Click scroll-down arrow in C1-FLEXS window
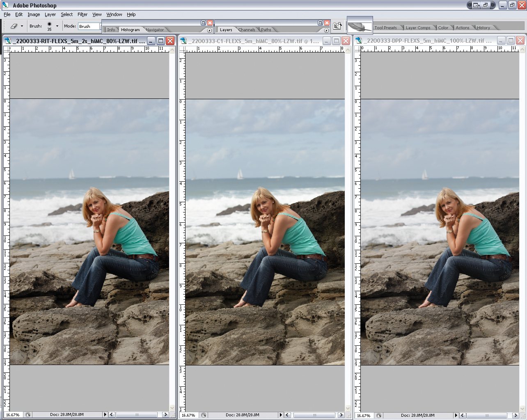 348,409
